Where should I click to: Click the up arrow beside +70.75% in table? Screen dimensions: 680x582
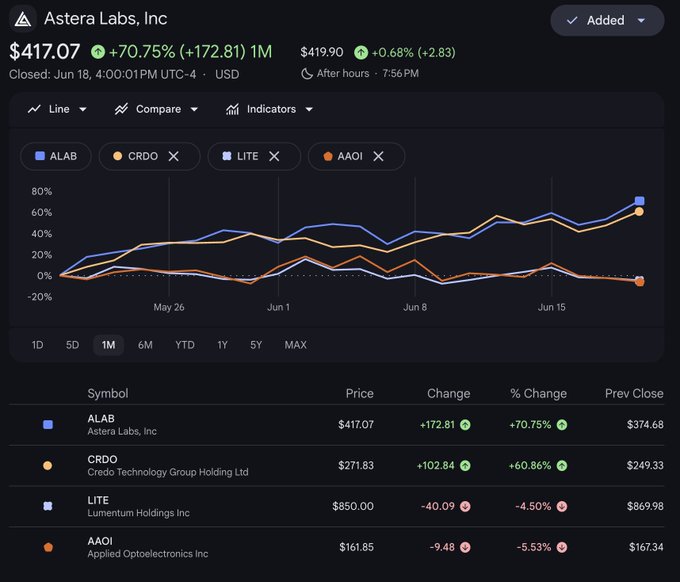tap(562, 425)
